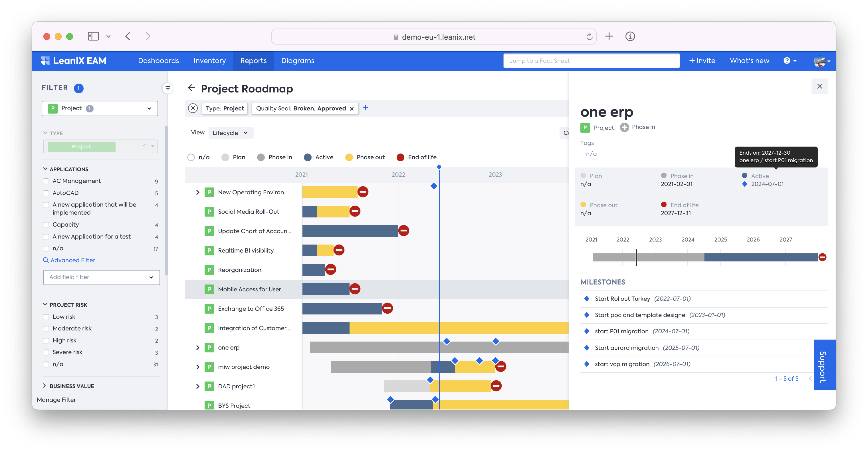Clear all filters with circled X icon

[193, 108]
